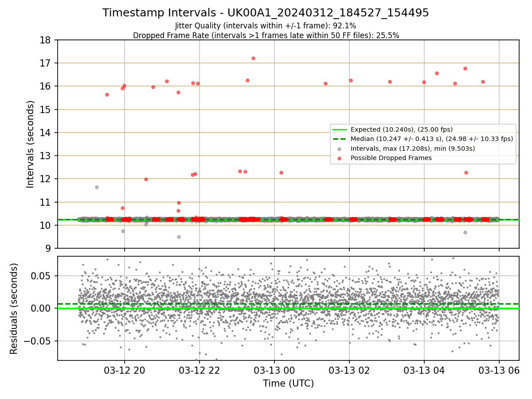Click the highest red point above 17 seconds

(253, 58)
